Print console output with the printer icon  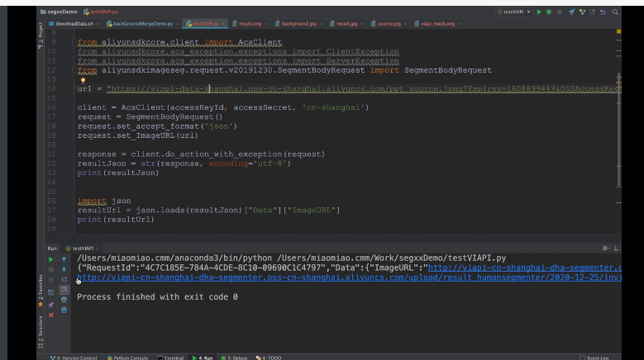[64, 300]
